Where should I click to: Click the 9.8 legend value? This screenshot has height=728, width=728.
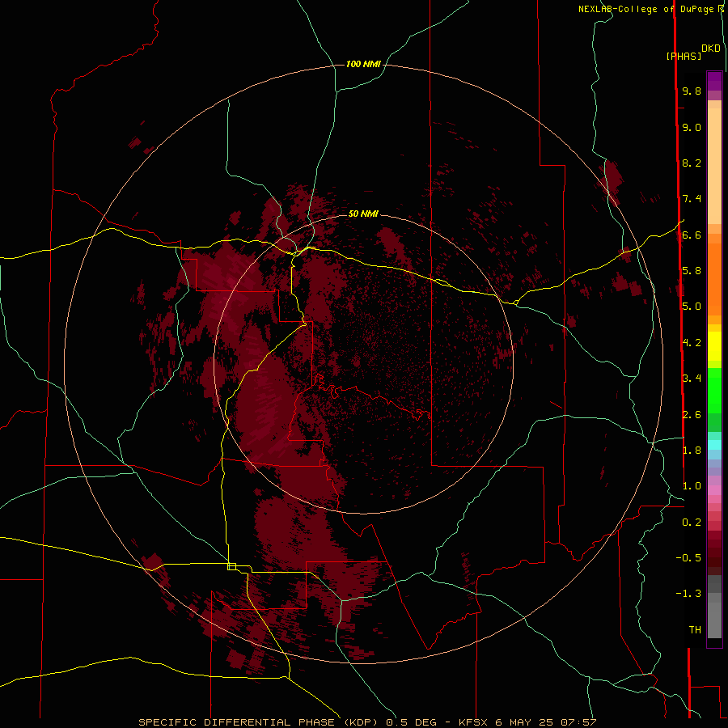click(692, 91)
